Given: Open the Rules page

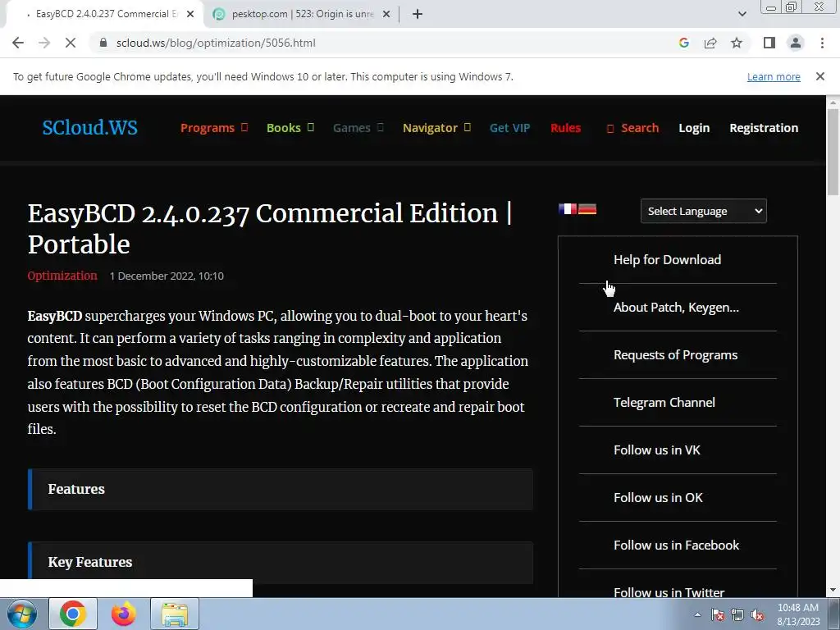Looking at the screenshot, I should click(565, 127).
